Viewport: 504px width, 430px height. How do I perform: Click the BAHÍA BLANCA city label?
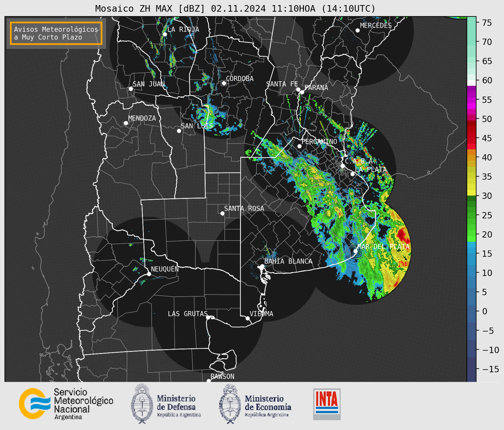tap(288, 261)
